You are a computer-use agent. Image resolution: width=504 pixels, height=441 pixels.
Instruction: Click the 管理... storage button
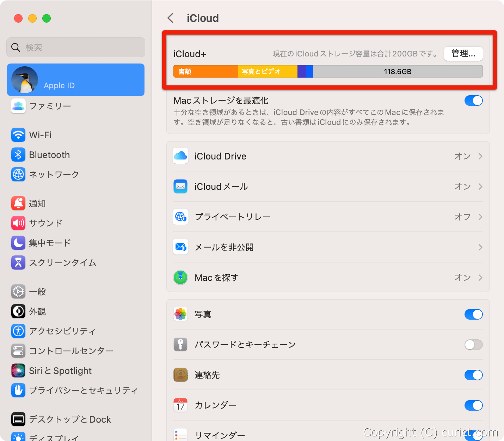tap(463, 54)
